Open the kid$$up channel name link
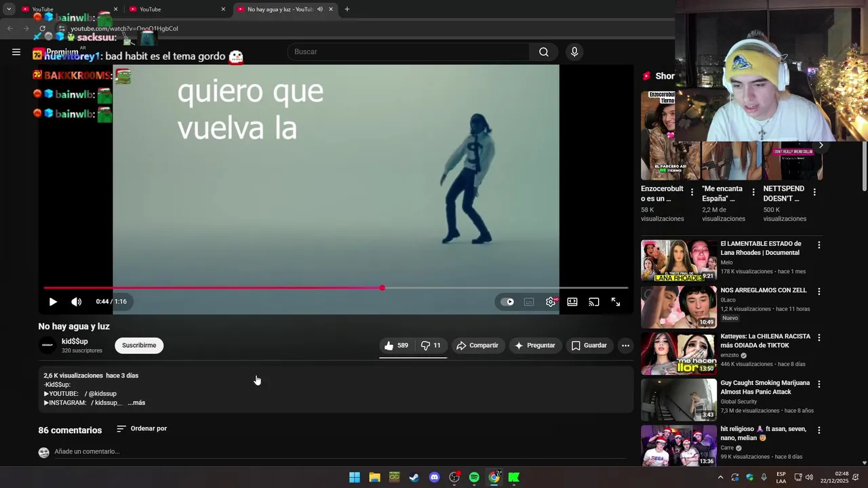The image size is (868, 488). tap(75, 342)
